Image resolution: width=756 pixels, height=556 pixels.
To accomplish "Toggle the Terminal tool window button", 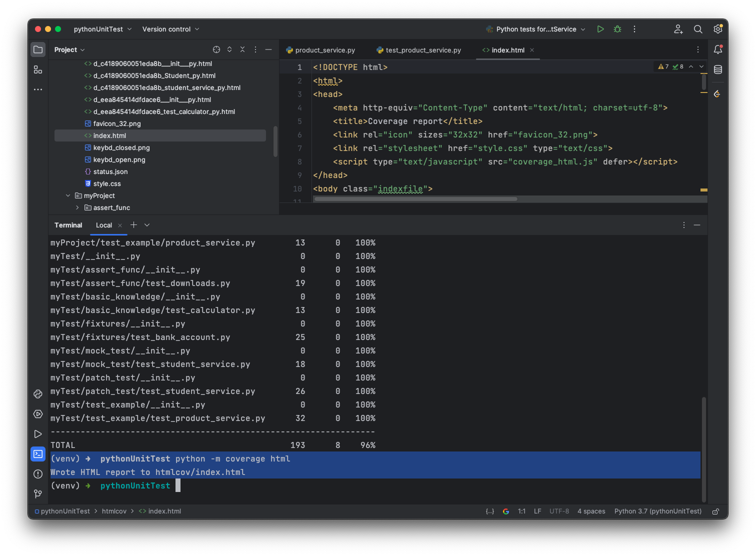I will 38,454.
